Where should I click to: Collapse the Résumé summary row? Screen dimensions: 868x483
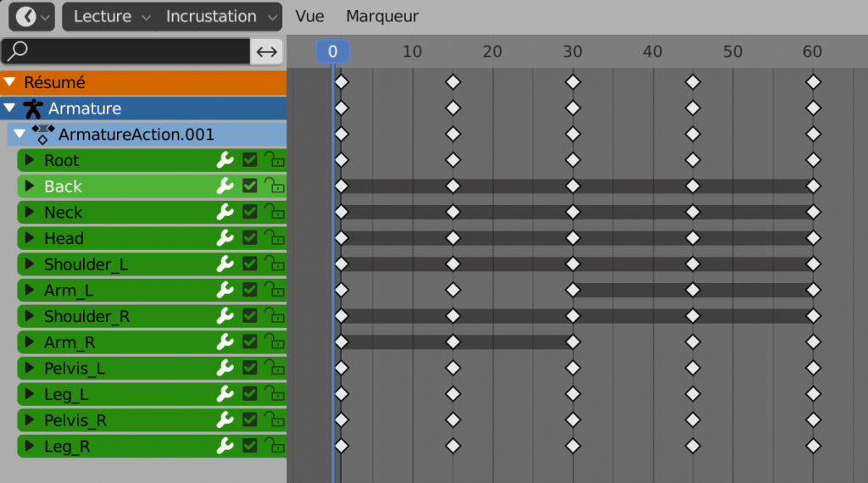click(9, 83)
